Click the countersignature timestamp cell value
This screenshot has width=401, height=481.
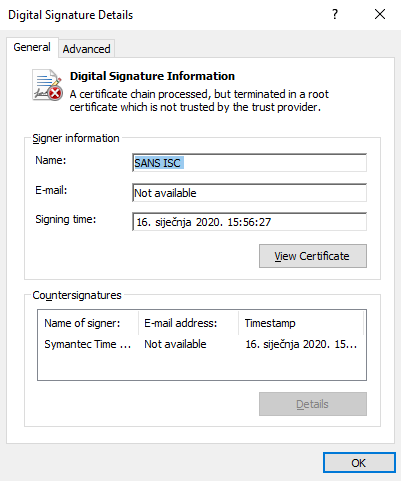point(301,344)
